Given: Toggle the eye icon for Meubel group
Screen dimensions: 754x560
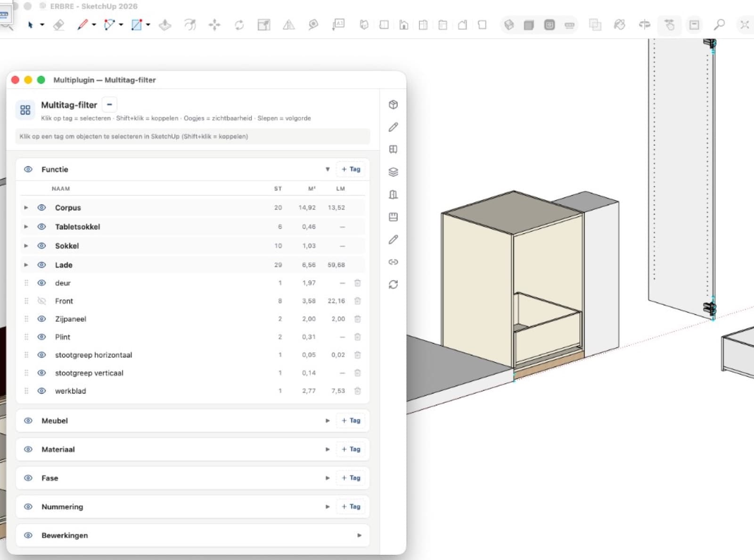Looking at the screenshot, I should tap(28, 421).
